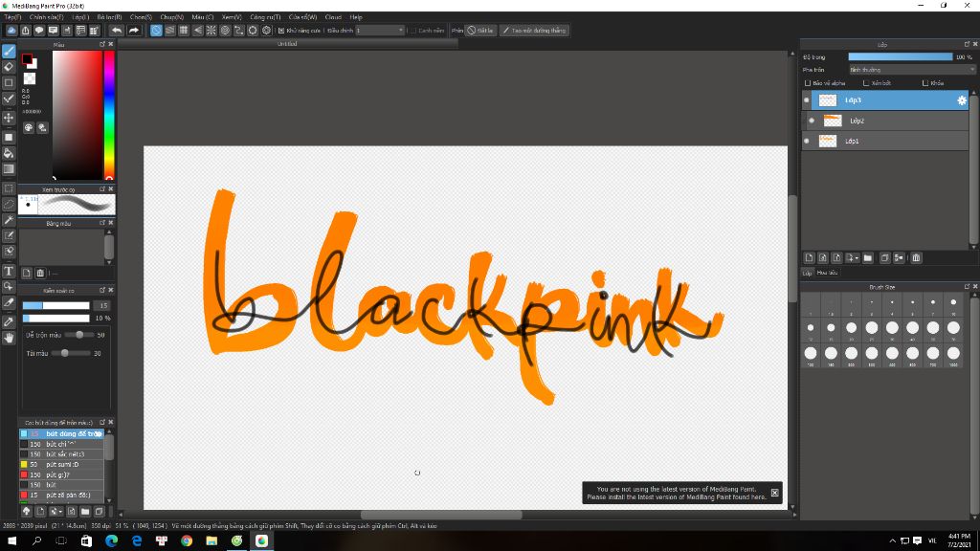This screenshot has width=980, height=551.
Task: Turn off snap using the highlighted toolbar icon
Action: [156, 30]
